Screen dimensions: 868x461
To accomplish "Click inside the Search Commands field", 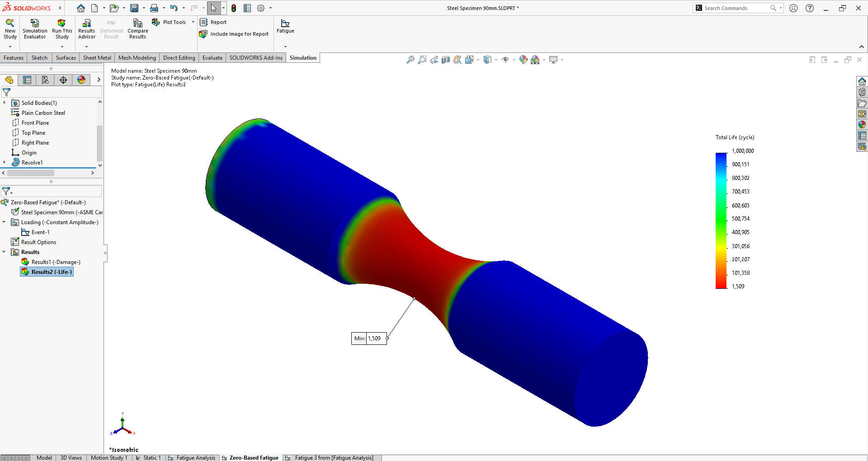I will click(x=737, y=8).
